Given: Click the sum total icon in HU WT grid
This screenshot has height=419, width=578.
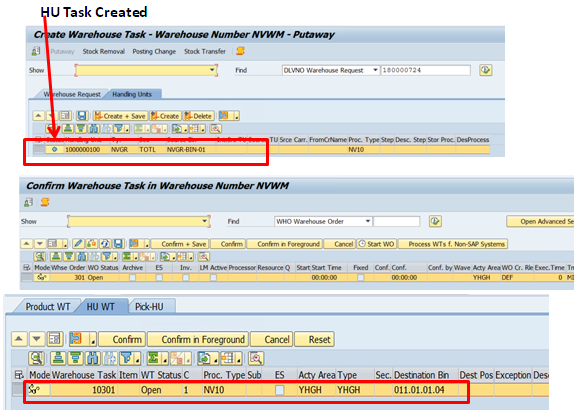Looking at the screenshot, I should tap(153, 358).
